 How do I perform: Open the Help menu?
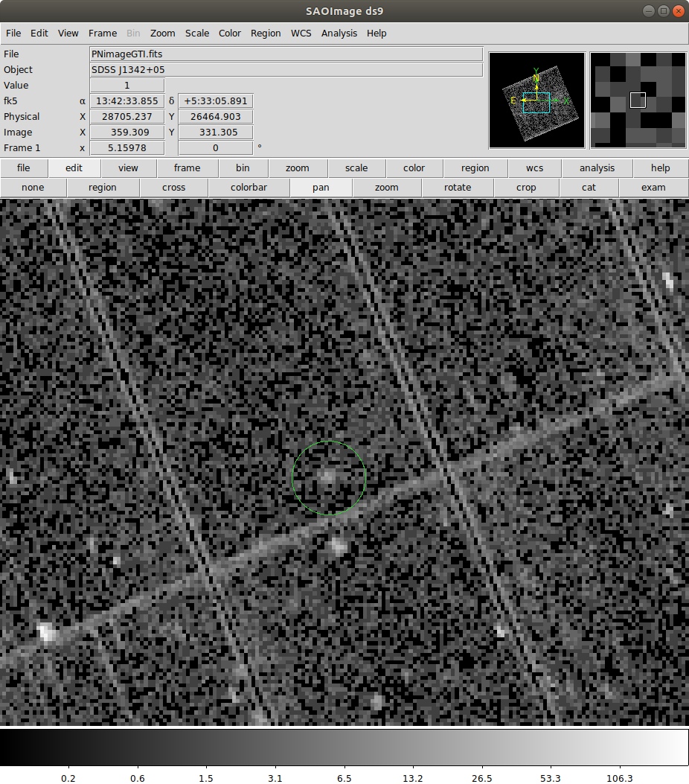376,34
